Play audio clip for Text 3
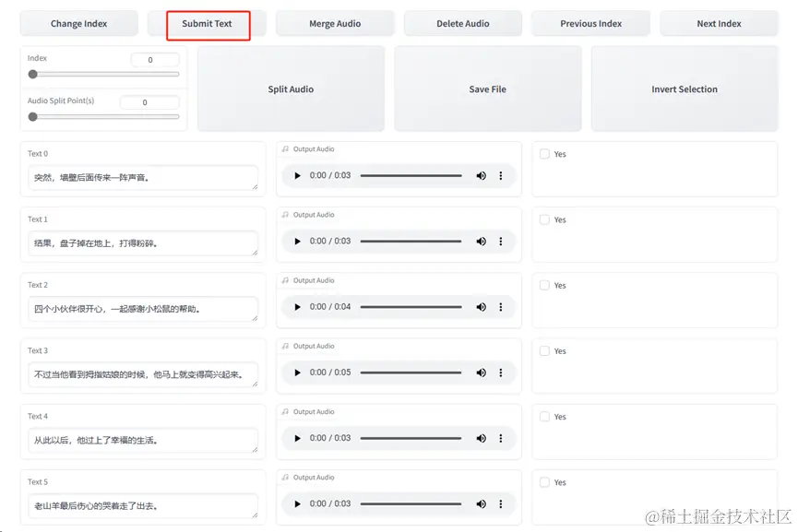 pos(297,372)
